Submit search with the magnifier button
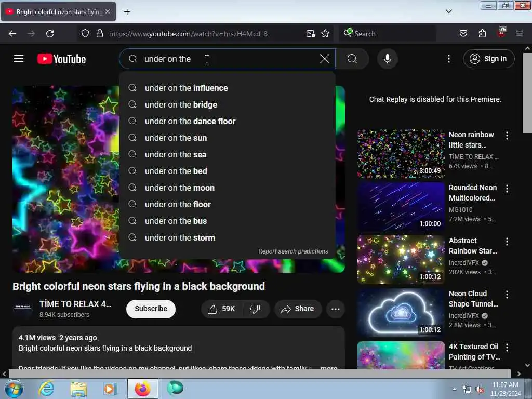Screen dimensions: 532x399 352,59
